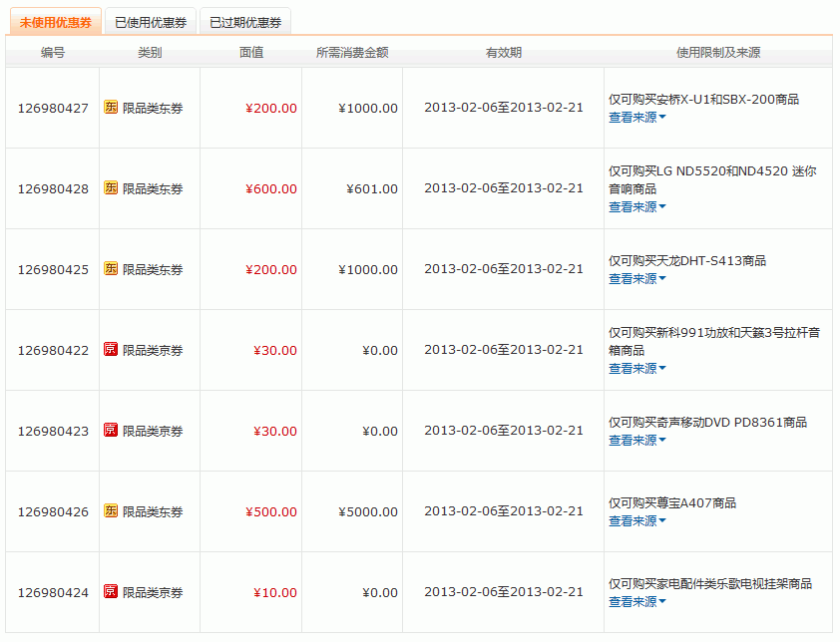
Task: Click the ¥10.00 face value
Action: click(274, 594)
